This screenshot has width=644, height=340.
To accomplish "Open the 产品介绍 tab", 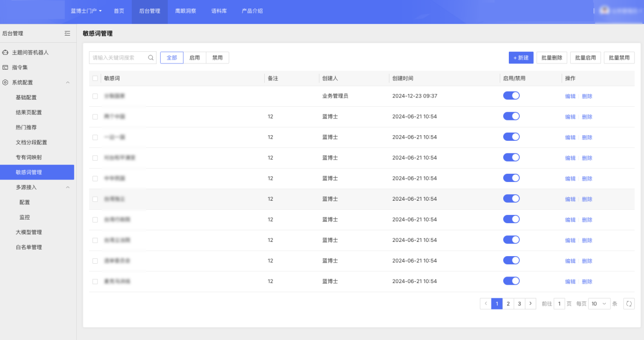I will pos(253,11).
